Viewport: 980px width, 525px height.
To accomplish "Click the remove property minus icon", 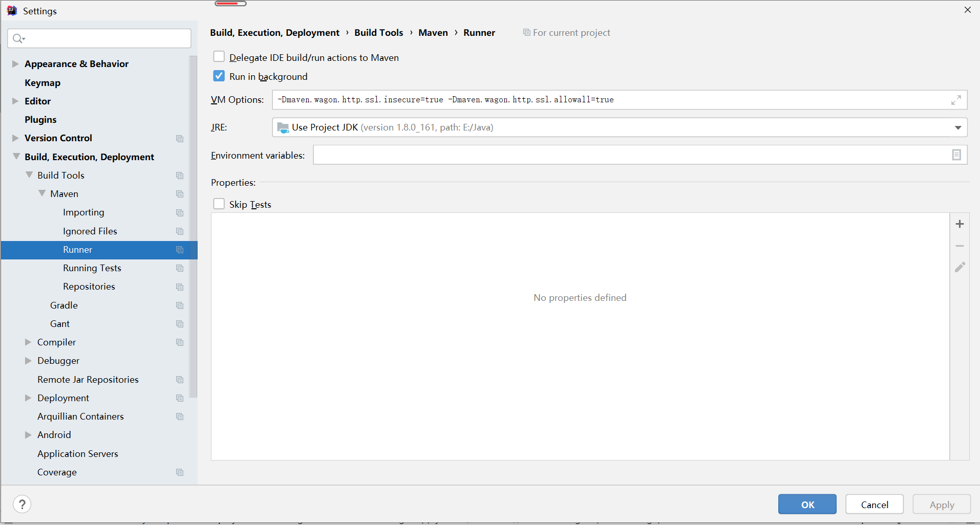I will 960,246.
